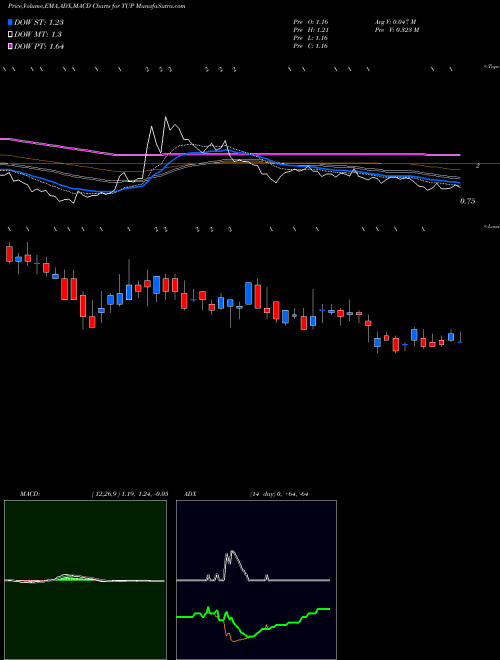Click the '0.75' price axis label
This screenshot has height=660, width=500.
pyautogui.click(x=468, y=201)
